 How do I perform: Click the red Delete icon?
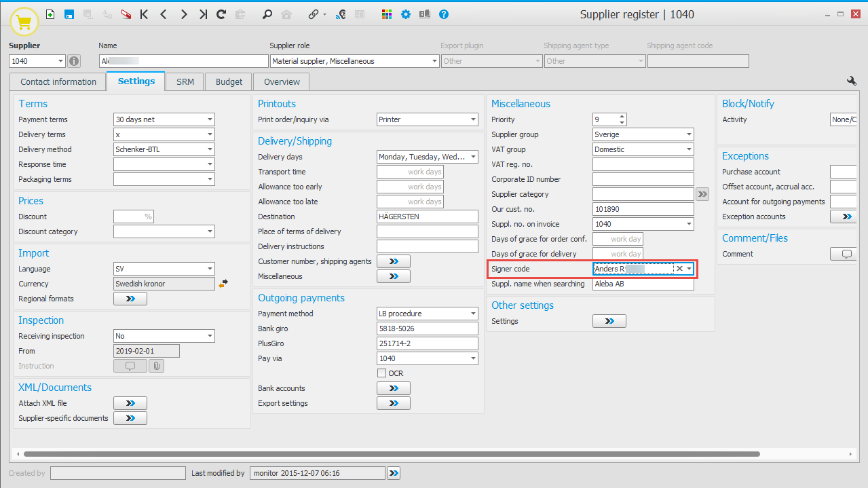(126, 14)
